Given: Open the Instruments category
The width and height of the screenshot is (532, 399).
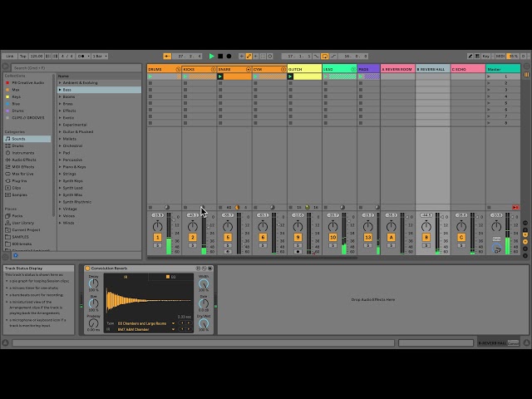Looking at the screenshot, I should (x=23, y=153).
